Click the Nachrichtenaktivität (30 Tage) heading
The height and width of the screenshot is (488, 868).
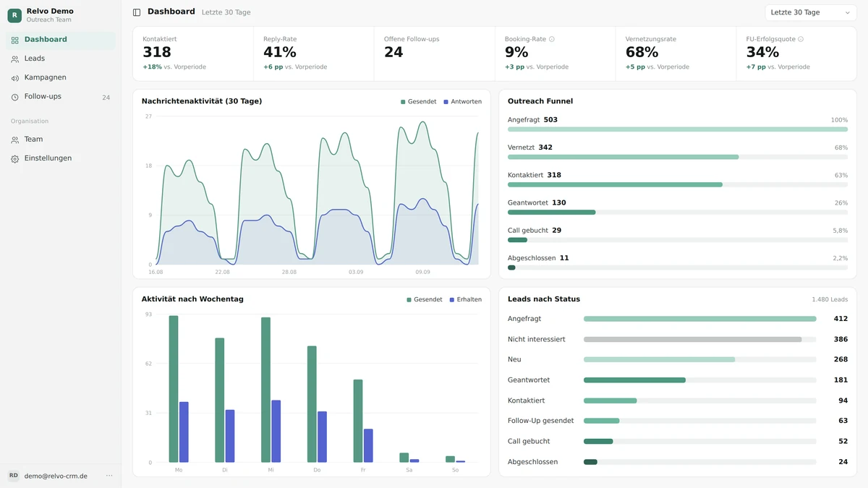(x=202, y=101)
